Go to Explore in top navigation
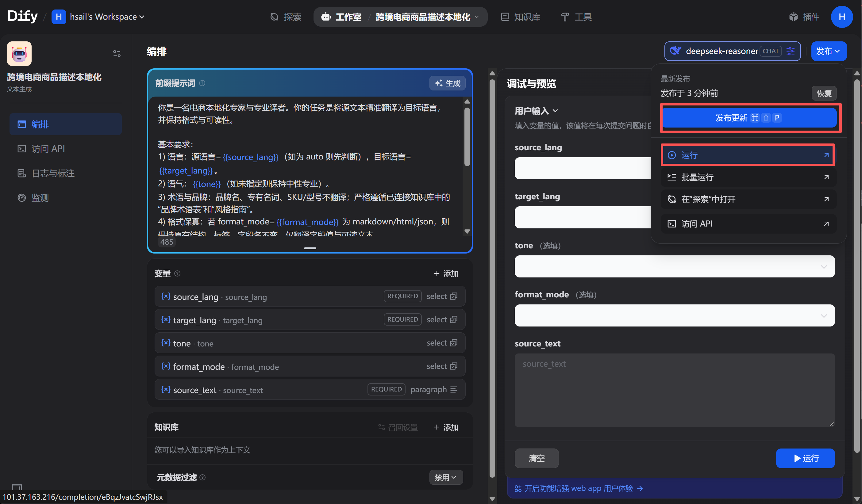This screenshot has height=504, width=862. click(286, 17)
